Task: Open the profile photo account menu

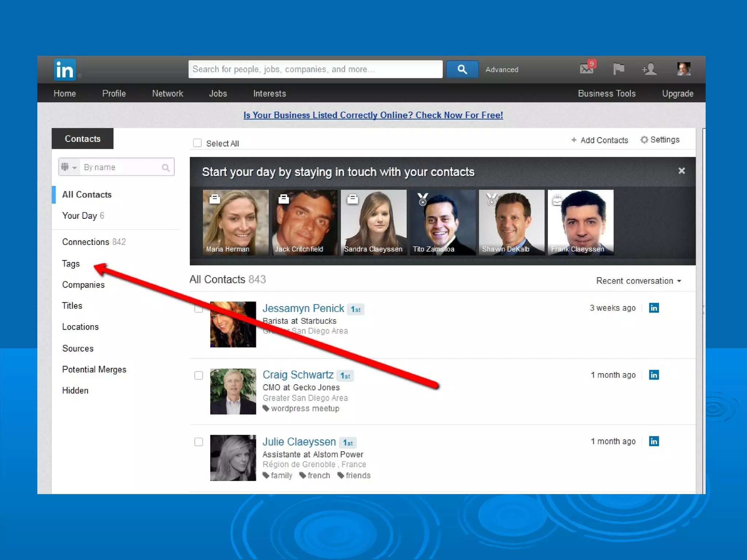Action: point(683,69)
